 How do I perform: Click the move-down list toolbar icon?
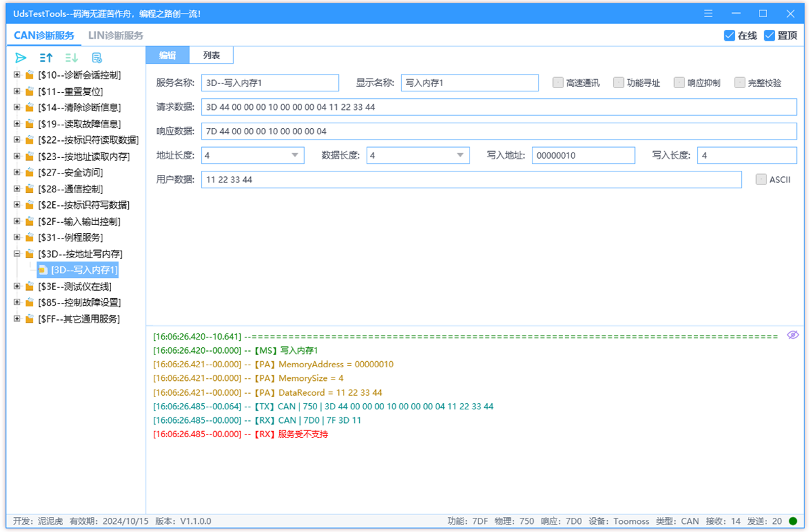click(x=71, y=58)
